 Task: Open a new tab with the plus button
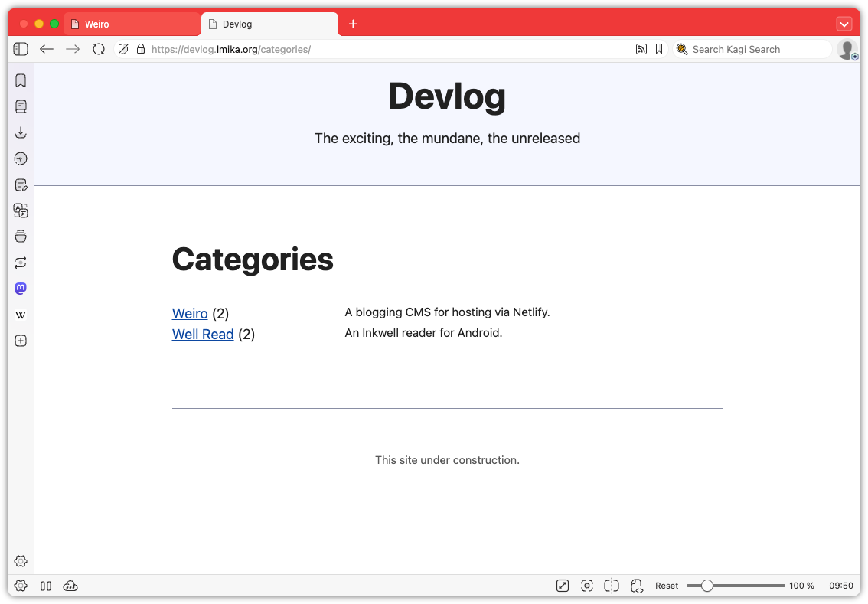353,24
